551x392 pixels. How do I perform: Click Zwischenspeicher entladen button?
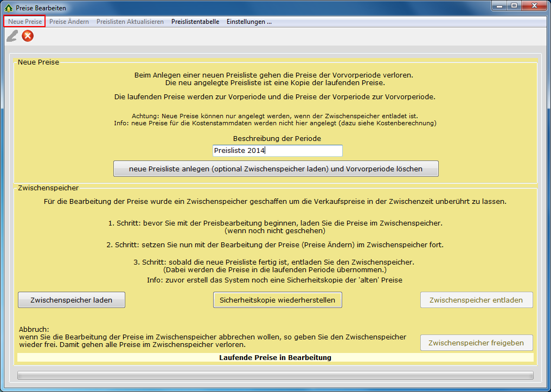pos(476,300)
